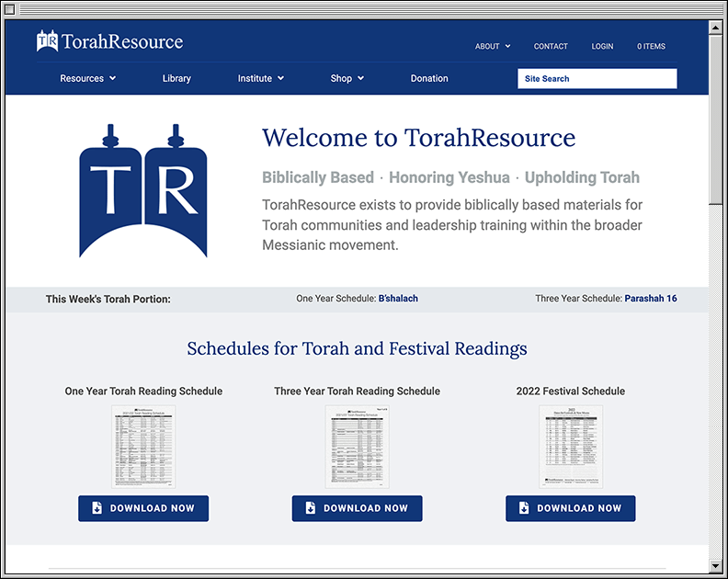Click download icon under 2022 Festival Schedule
The width and height of the screenshot is (728, 579).
pyautogui.click(x=524, y=508)
